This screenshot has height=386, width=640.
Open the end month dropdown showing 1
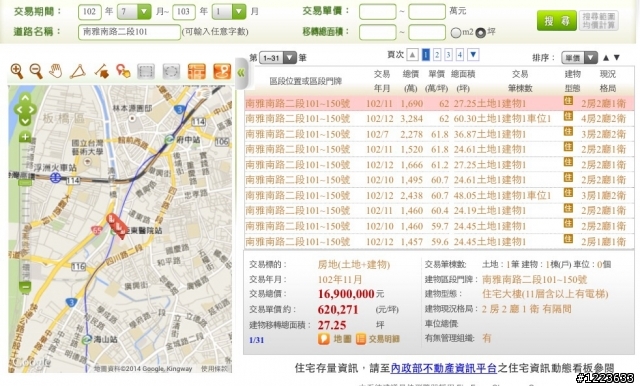pyautogui.click(x=229, y=11)
